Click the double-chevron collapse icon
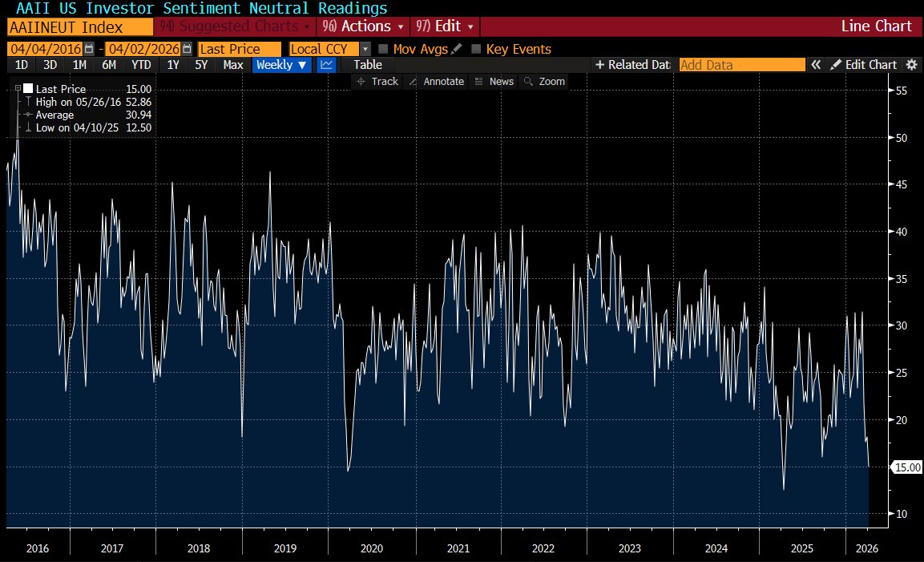This screenshot has width=924, height=562. [x=816, y=65]
